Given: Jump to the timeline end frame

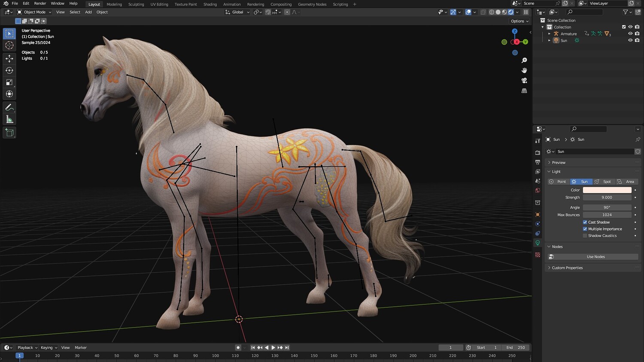Looking at the screenshot, I should click(x=287, y=347).
